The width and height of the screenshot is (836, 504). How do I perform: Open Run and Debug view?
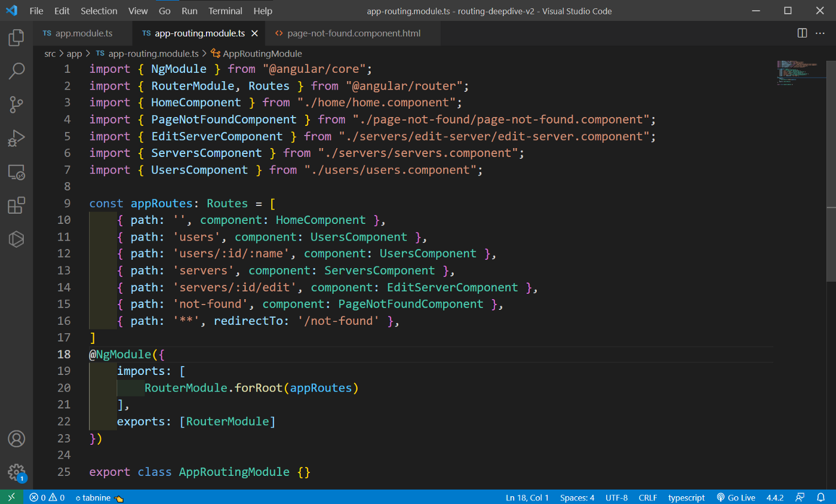tap(16, 139)
